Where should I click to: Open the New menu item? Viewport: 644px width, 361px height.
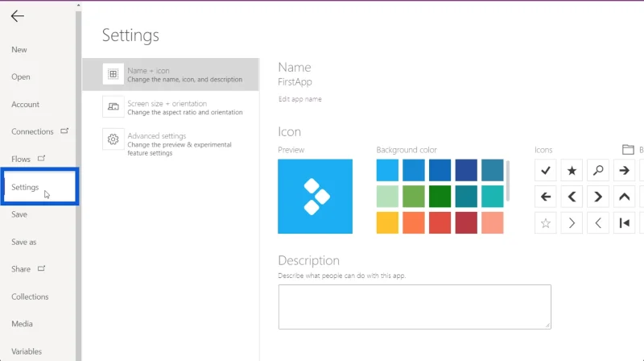[19, 50]
